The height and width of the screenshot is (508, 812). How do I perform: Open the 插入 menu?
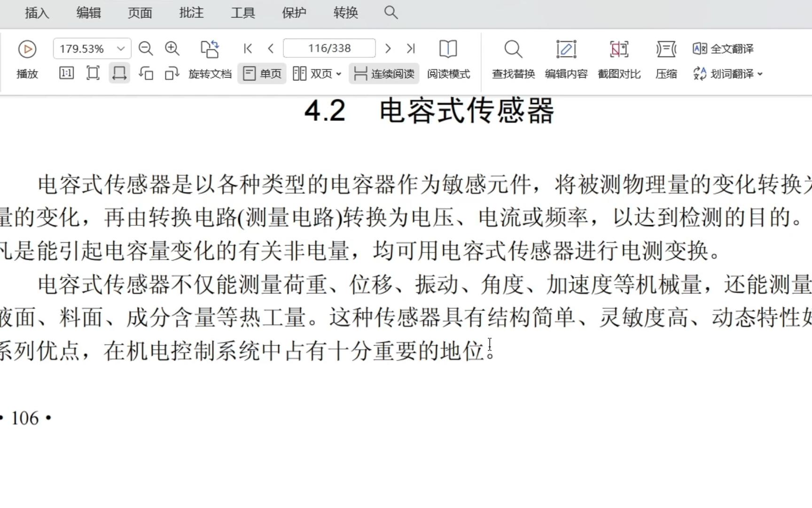coord(37,13)
